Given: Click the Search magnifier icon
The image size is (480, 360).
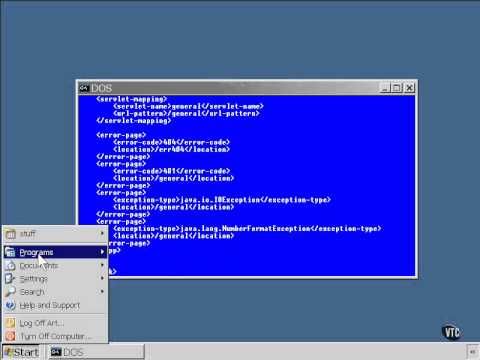Looking at the screenshot, I should (x=10, y=292).
